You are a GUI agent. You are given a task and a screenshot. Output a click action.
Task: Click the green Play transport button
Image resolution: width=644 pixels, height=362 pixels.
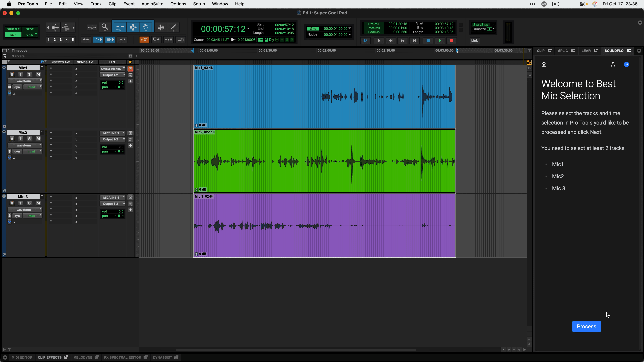click(x=440, y=40)
